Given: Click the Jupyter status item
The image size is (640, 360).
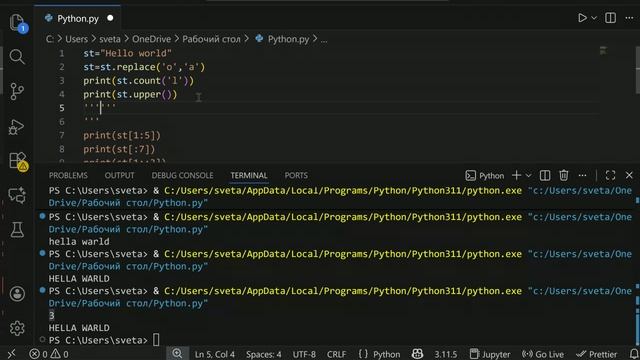Looking at the screenshot, I should (x=490, y=354).
